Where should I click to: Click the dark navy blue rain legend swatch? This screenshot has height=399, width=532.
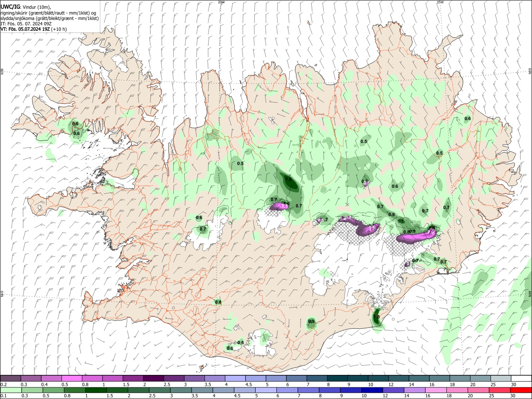click(x=371, y=390)
